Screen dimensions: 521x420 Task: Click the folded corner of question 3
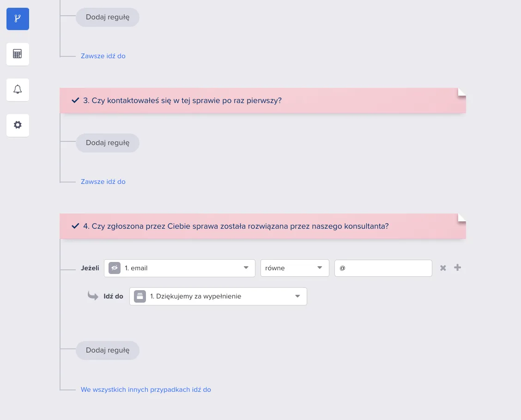pos(462,92)
